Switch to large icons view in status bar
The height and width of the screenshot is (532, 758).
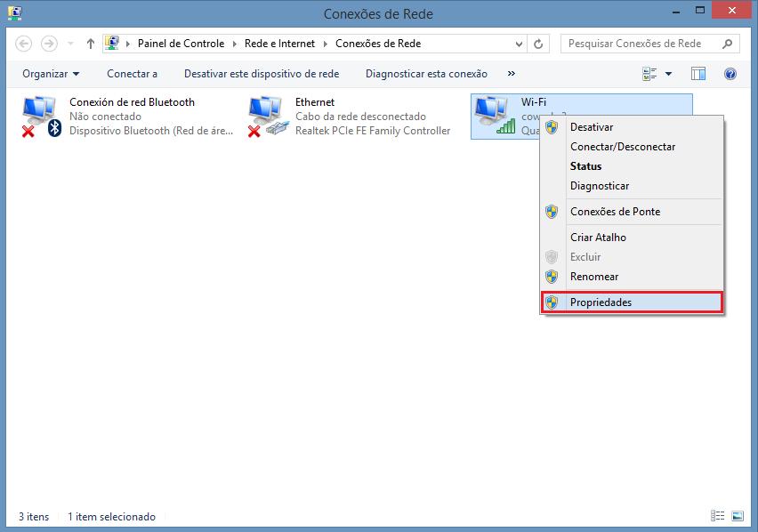738,516
